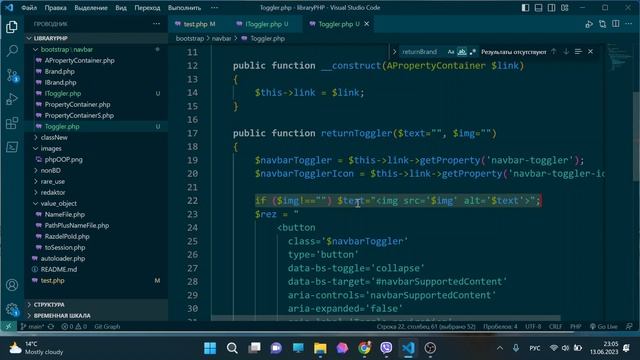Open Explorer panel more actions ellipsis
The image size is (640, 360).
tap(156, 24)
